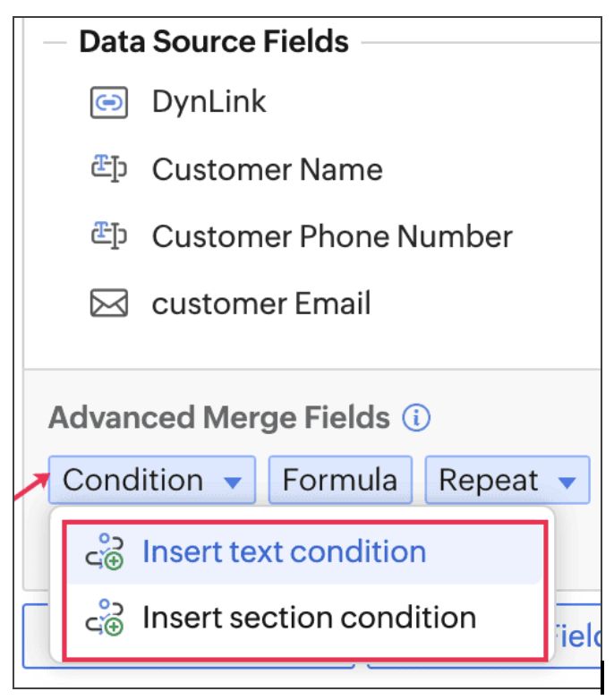Select the DynLink data source field
Viewport: 614px width, 700px height.
coord(209,102)
